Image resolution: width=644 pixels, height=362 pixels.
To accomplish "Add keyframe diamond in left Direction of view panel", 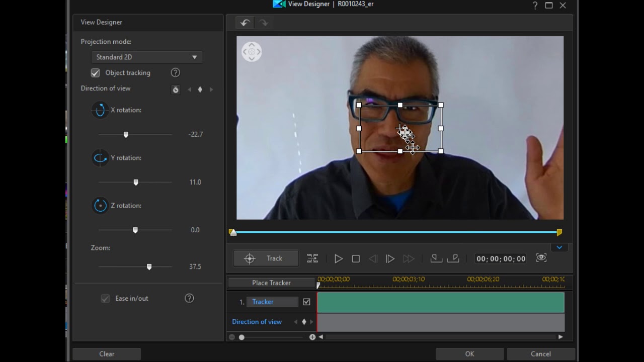I will pyautogui.click(x=200, y=89).
